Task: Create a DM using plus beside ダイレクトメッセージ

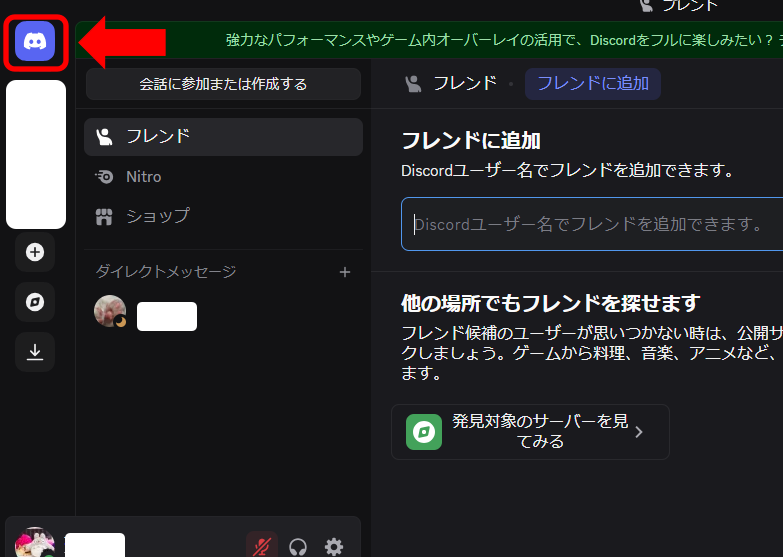Action: click(345, 272)
